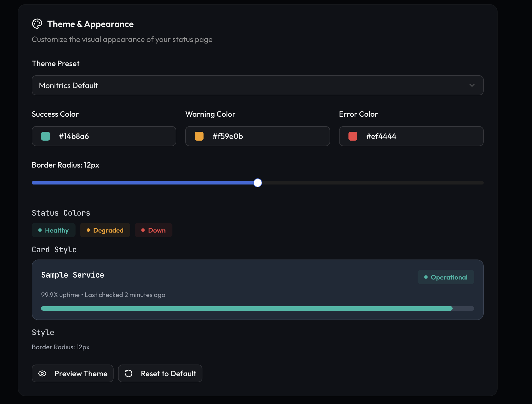Image resolution: width=532 pixels, height=404 pixels.
Task: Click the amber status dot on Degraded badge
Action: click(88, 230)
